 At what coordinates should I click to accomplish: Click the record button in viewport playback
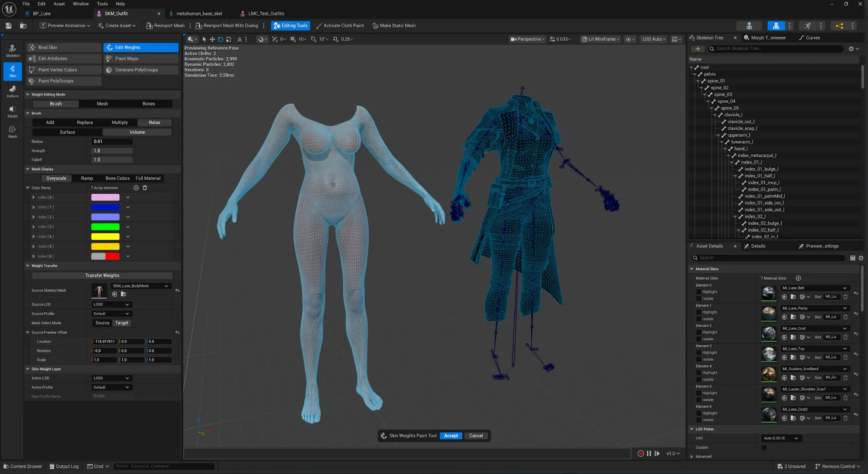point(640,453)
